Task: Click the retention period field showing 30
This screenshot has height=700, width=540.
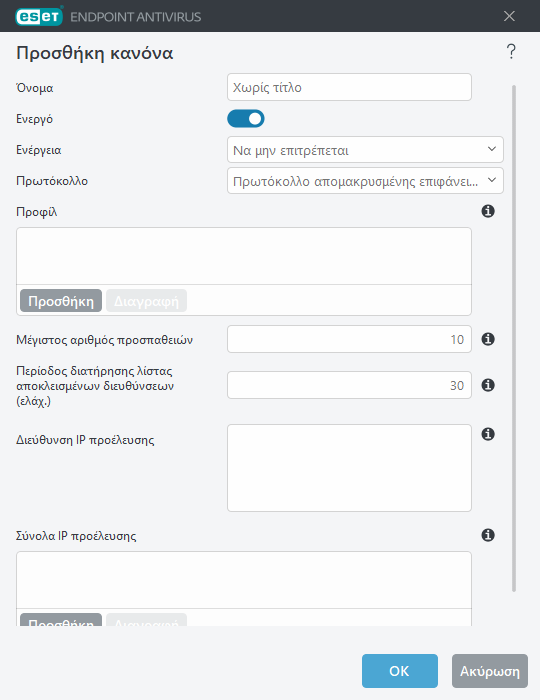Action: pos(349,385)
